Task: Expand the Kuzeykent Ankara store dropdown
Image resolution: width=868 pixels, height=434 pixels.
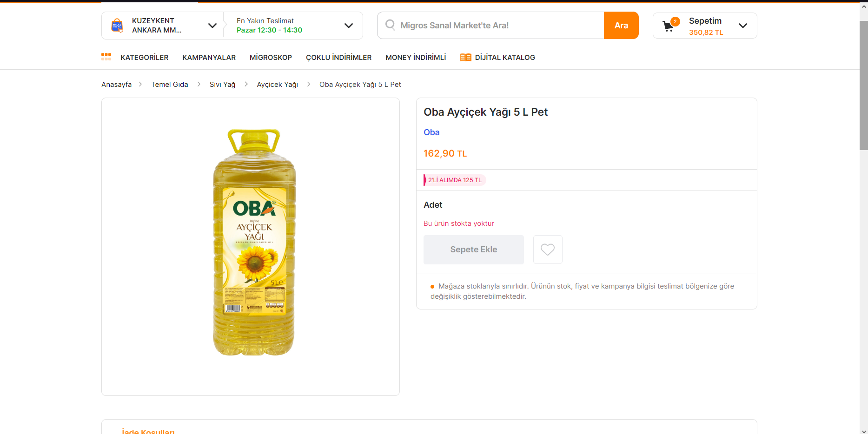Action: (x=212, y=26)
